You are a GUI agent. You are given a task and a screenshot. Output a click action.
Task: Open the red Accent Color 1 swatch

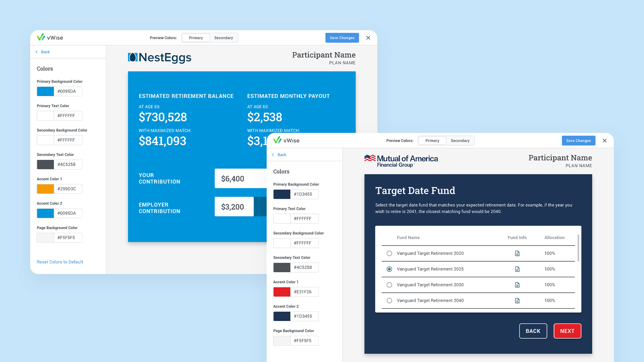click(282, 292)
